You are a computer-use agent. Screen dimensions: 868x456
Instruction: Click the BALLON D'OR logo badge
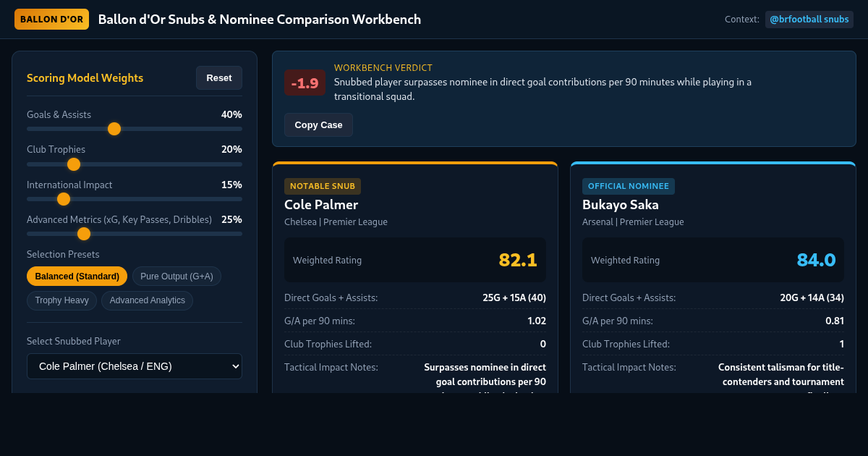point(51,19)
